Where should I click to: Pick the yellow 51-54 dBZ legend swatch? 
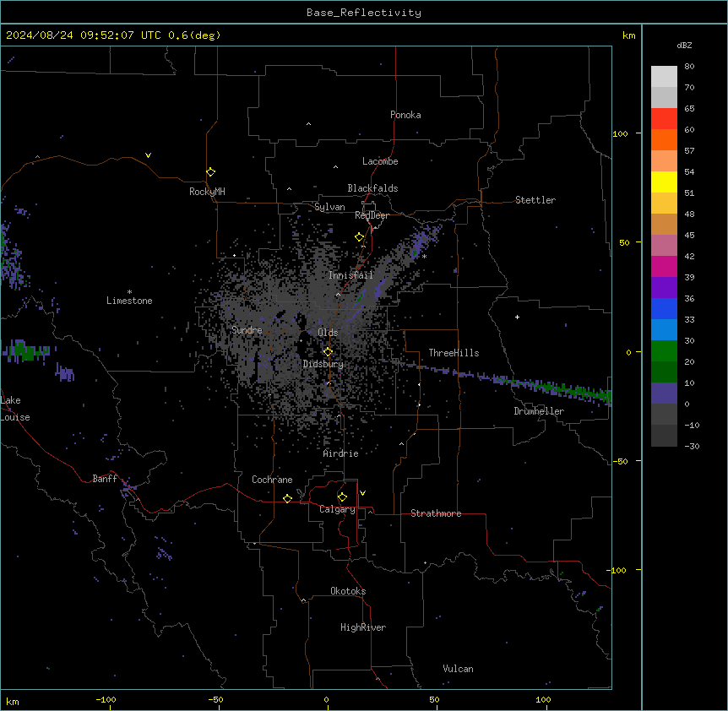coord(664,182)
